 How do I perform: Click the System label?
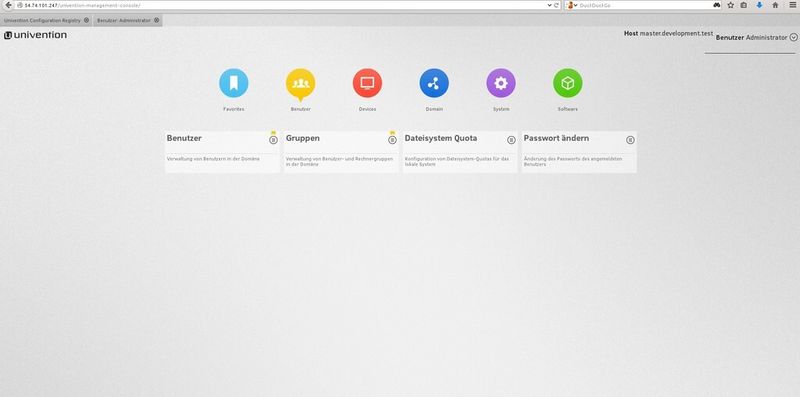[x=501, y=109]
